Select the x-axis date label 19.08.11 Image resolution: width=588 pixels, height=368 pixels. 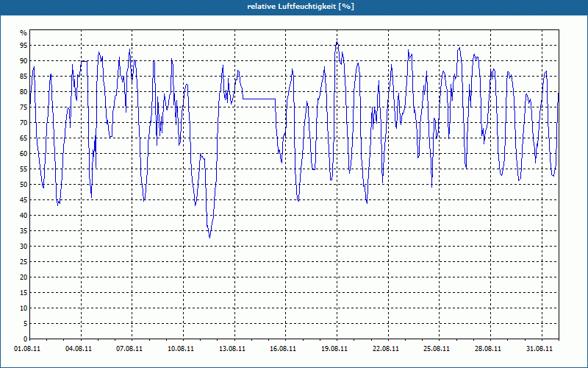pos(334,349)
